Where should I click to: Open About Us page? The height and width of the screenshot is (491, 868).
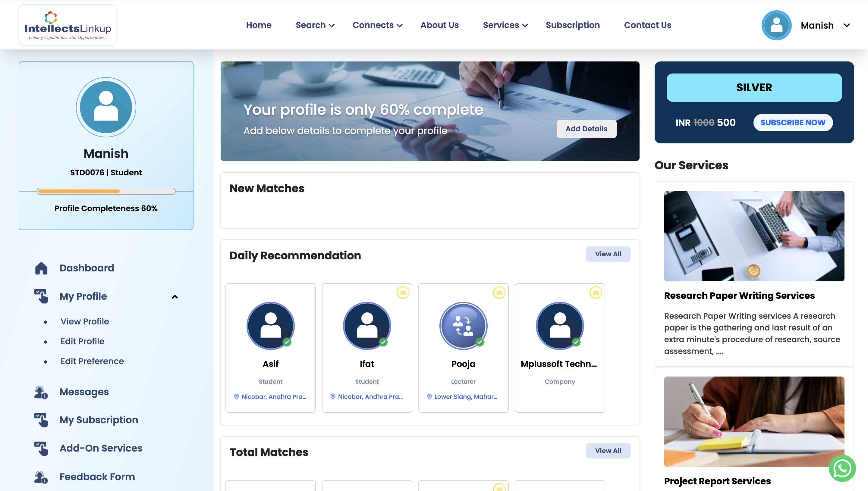439,25
